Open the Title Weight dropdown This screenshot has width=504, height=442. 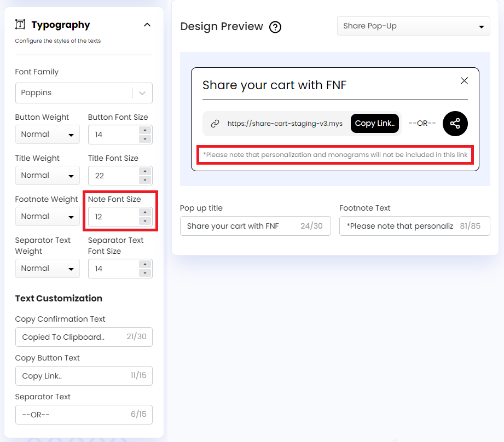pos(47,176)
